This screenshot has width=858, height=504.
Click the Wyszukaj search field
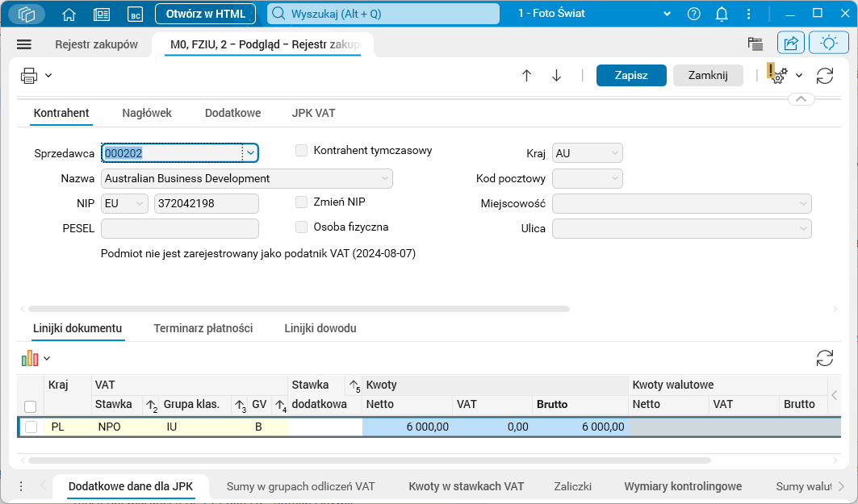pyautogui.click(x=383, y=14)
